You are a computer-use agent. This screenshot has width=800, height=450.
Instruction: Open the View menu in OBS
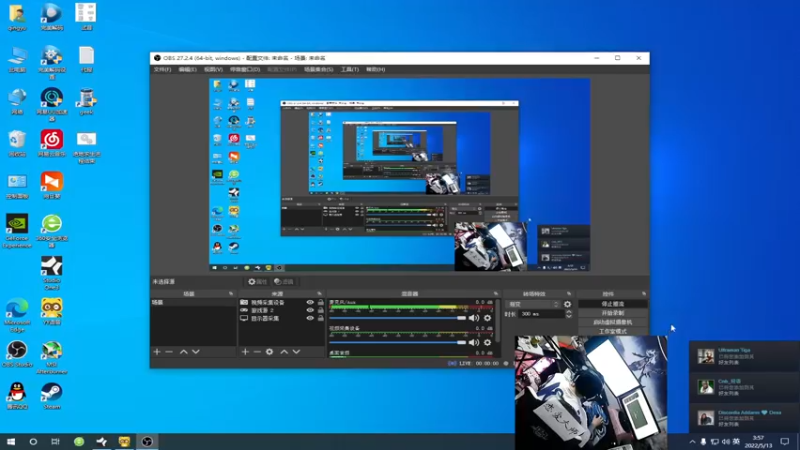(x=213, y=69)
